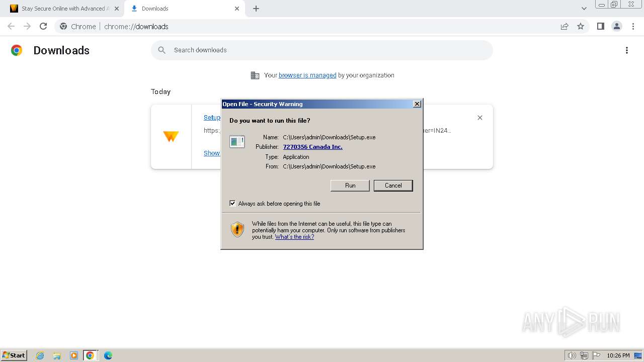Close the Downloads tab
The image size is (644, 362).
[237, 9]
